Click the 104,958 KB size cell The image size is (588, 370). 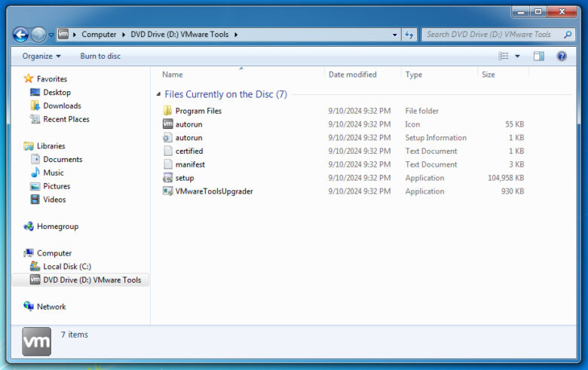click(506, 178)
